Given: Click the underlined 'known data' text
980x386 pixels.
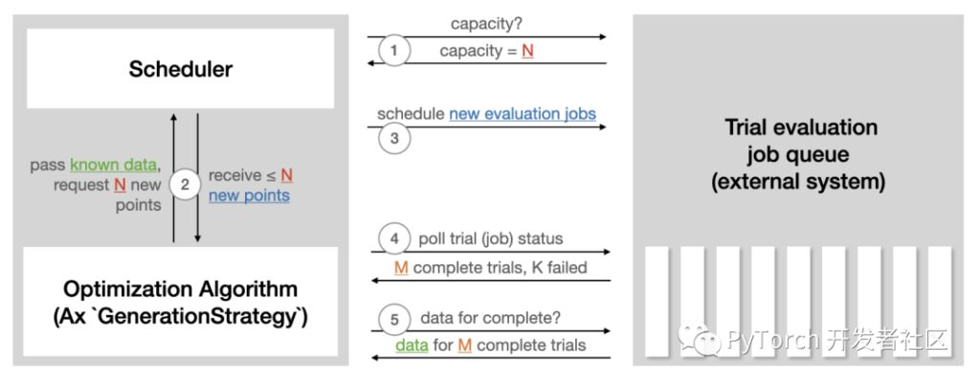Looking at the screenshot, I should pos(113,165).
